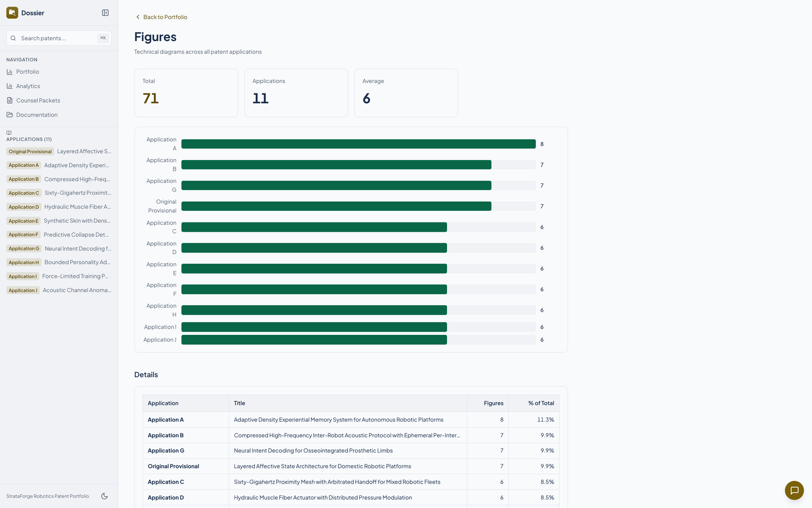Open Application G Neural Intent Decoding in sidebar
The width and height of the screenshot is (812, 508).
[59, 248]
